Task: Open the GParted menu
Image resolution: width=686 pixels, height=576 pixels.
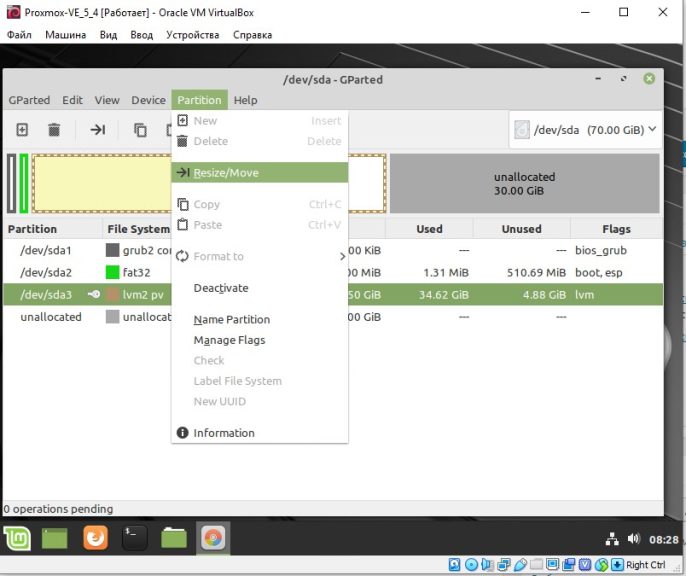Action: click(29, 100)
